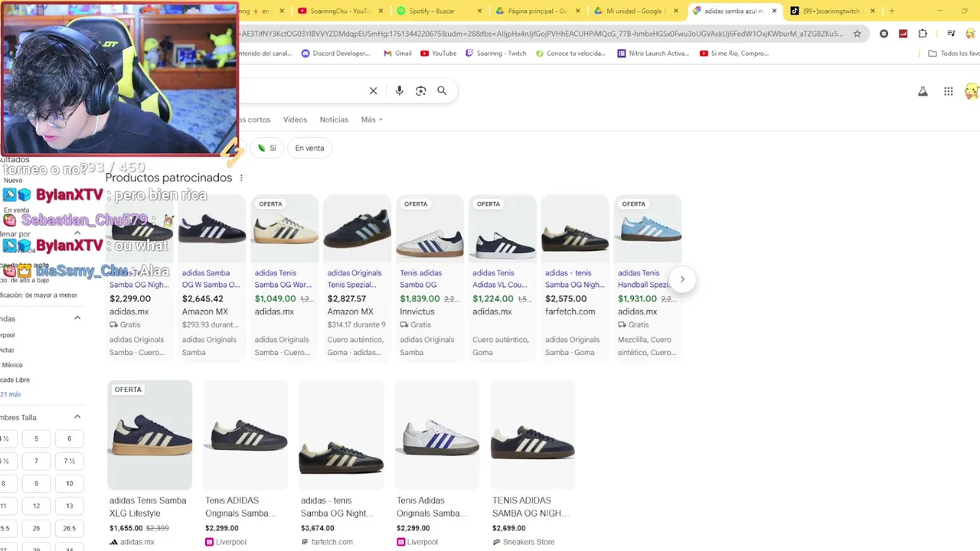Click the white Samba with blue stripes thumbnail
This screenshot has width=980, height=551.
437,435
